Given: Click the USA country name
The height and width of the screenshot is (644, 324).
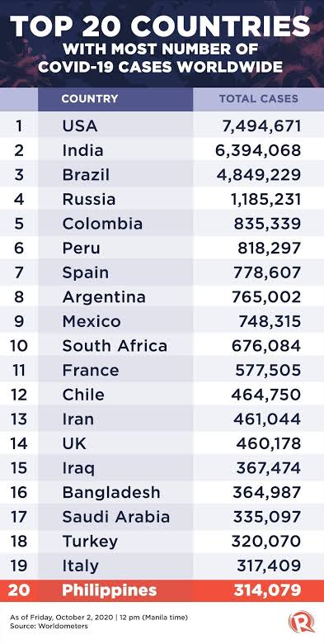Looking at the screenshot, I should click(x=80, y=126).
